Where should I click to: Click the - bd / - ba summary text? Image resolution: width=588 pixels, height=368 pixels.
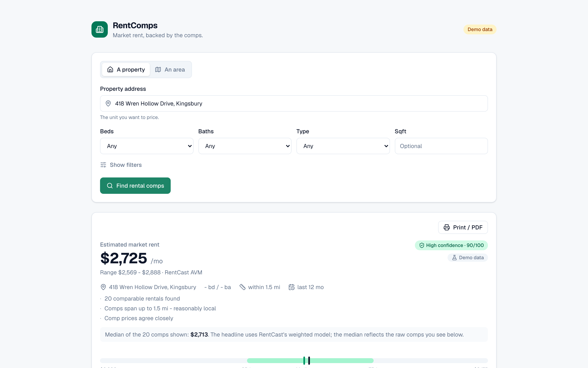point(218,287)
